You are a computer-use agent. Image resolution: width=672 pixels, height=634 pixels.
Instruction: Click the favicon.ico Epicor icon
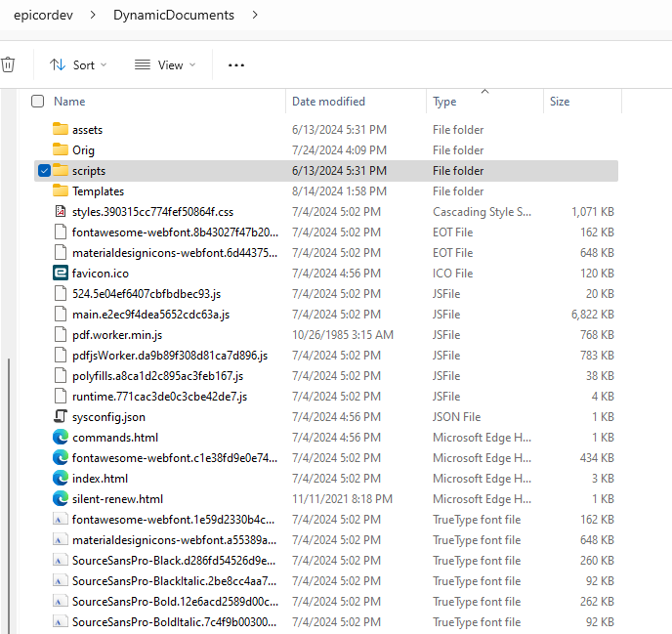61,273
